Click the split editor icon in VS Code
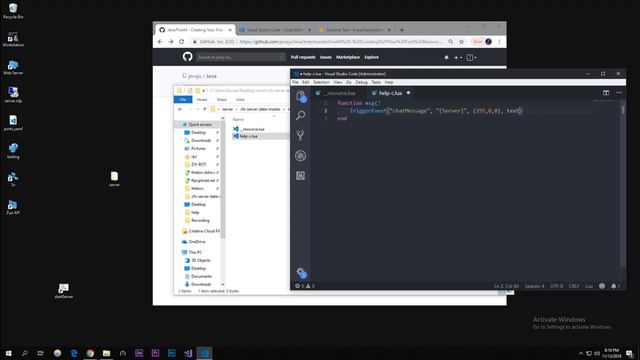640x360 pixels. tap(606, 93)
